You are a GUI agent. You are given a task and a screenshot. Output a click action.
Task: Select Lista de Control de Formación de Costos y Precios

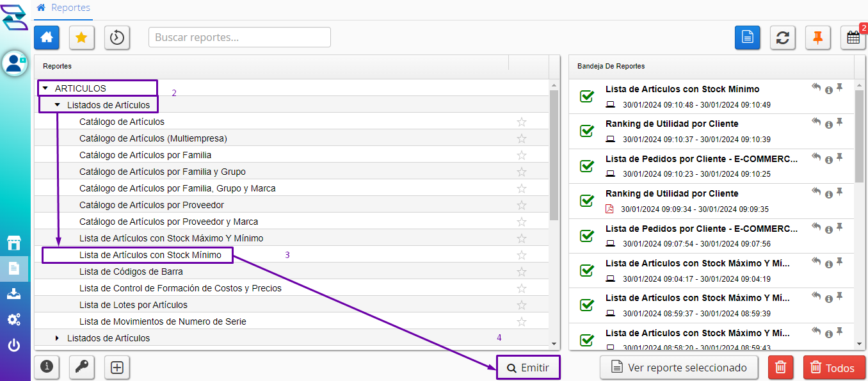point(181,288)
